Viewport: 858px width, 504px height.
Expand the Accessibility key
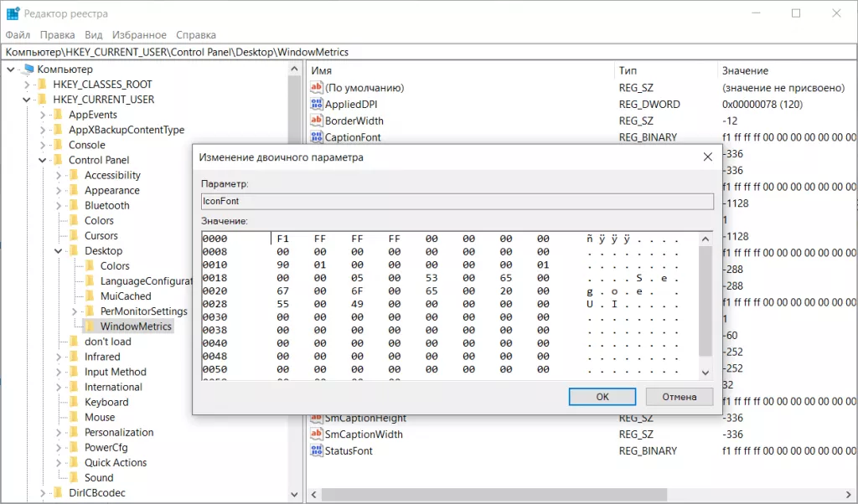click(59, 176)
